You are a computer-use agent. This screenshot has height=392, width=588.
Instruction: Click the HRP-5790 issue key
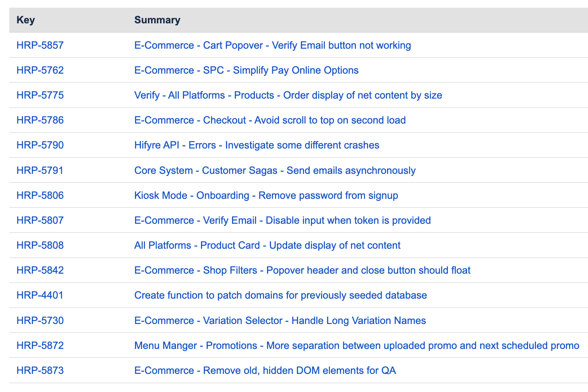(40, 145)
